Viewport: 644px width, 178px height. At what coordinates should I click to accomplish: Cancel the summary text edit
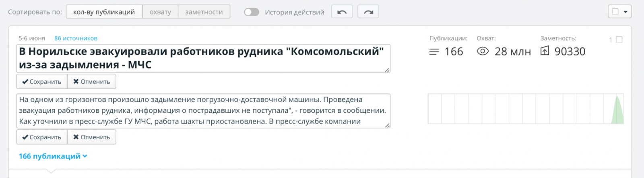(x=91, y=137)
